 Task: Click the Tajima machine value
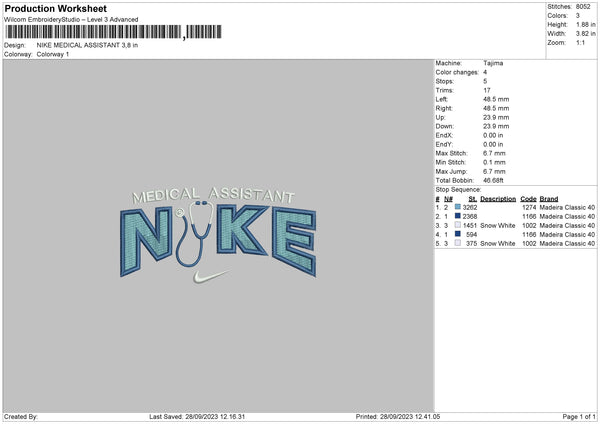coord(494,62)
